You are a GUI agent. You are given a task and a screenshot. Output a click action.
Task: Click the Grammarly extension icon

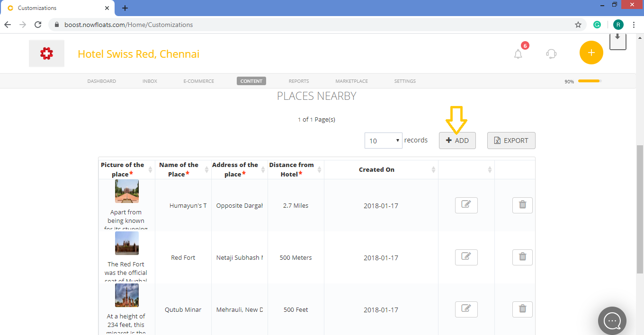597,24
